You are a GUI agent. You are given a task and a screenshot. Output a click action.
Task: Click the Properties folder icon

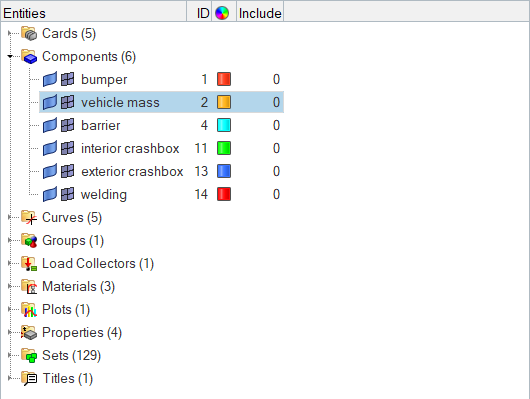(x=29, y=332)
